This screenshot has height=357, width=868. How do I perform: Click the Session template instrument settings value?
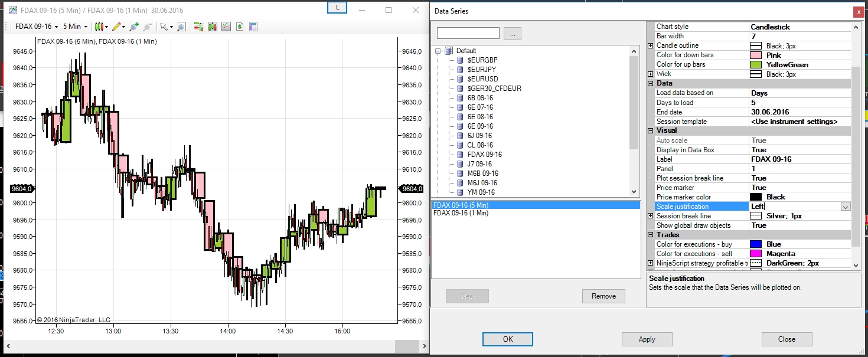[800, 122]
